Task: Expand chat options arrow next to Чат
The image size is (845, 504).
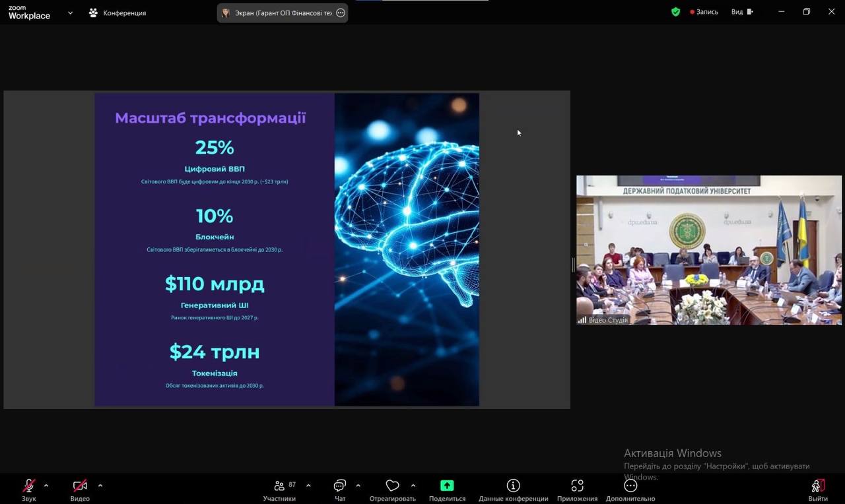Action: tap(358, 486)
